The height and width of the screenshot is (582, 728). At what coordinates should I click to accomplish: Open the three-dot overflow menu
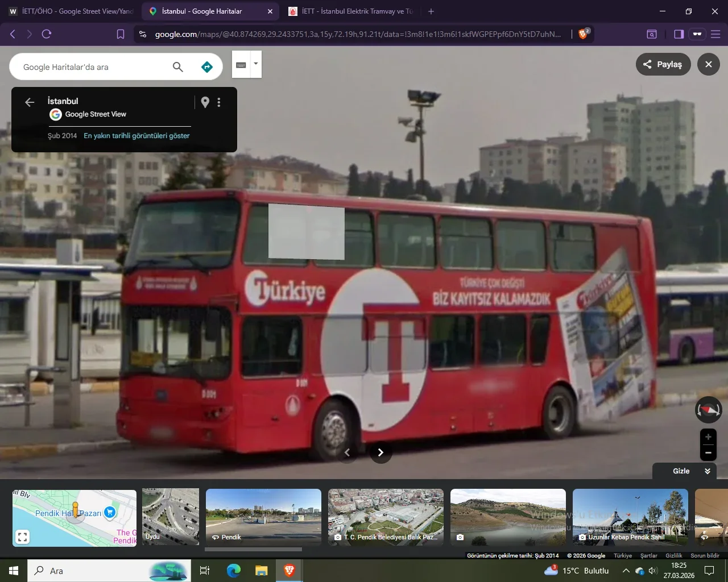(219, 102)
